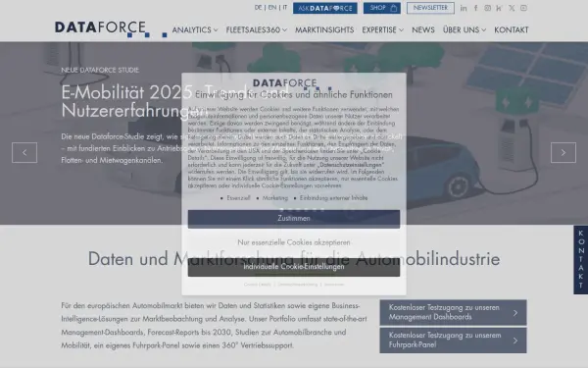Open the X (Twitter) social icon
The width and height of the screenshot is (588, 368).
(x=512, y=8)
